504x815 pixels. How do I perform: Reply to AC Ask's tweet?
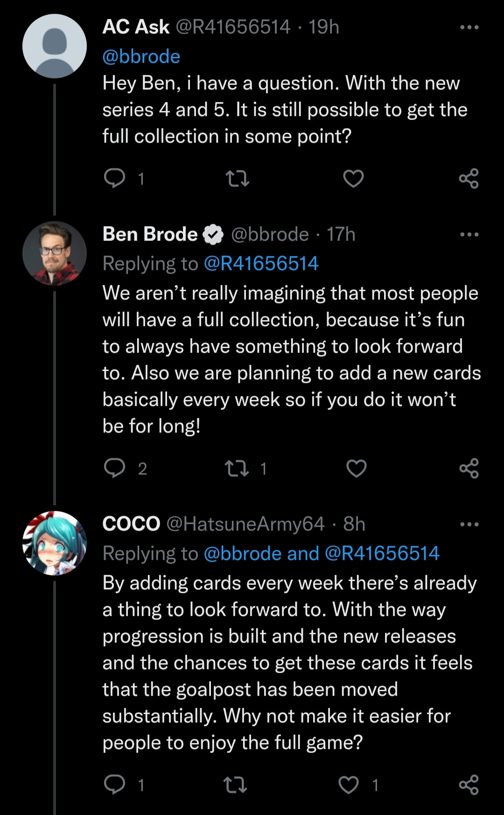coord(114,178)
